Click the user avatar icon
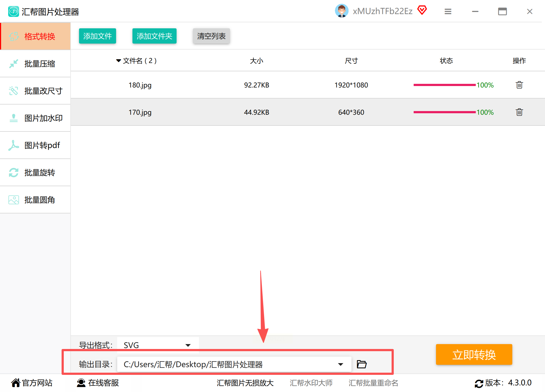The image size is (545, 392). coord(341,11)
